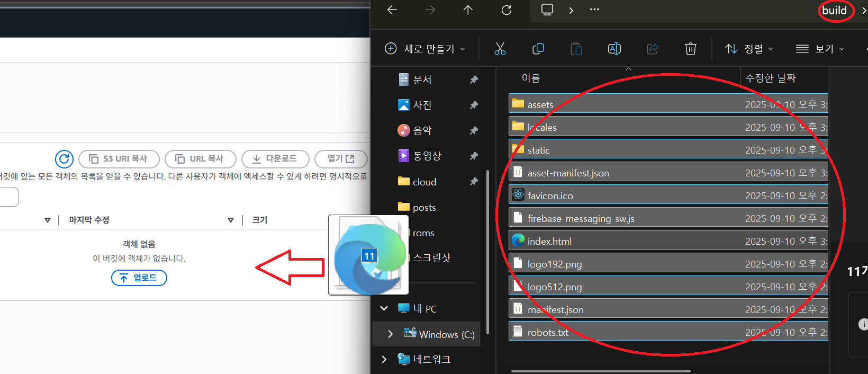Collapse the 내 PC tree node
The width and height of the screenshot is (868, 374).
tap(384, 308)
